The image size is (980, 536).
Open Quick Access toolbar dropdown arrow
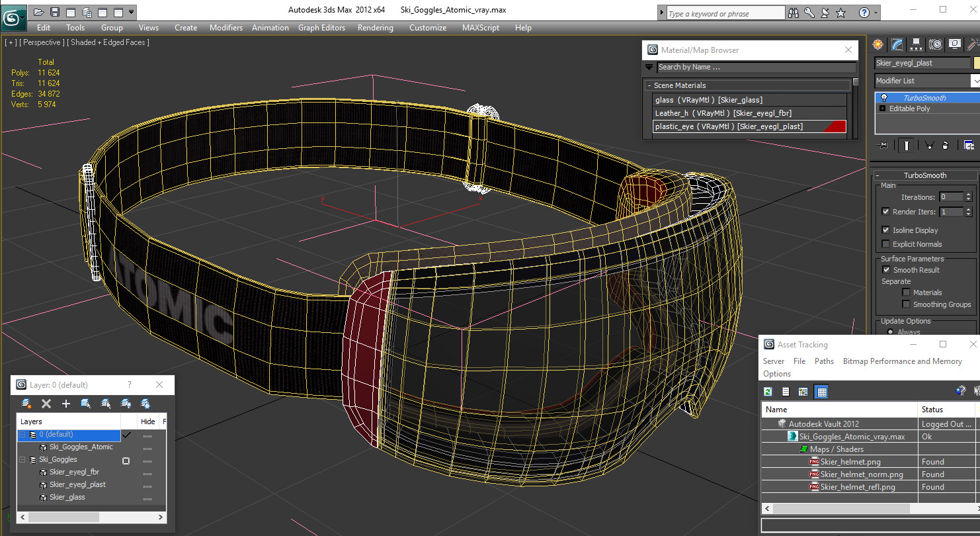[132, 12]
